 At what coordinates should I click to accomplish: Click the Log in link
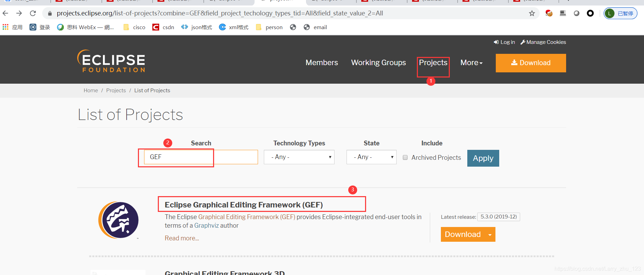pos(504,42)
